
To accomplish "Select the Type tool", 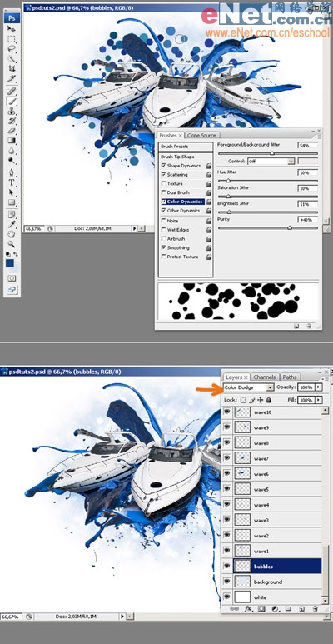I will click(12, 182).
